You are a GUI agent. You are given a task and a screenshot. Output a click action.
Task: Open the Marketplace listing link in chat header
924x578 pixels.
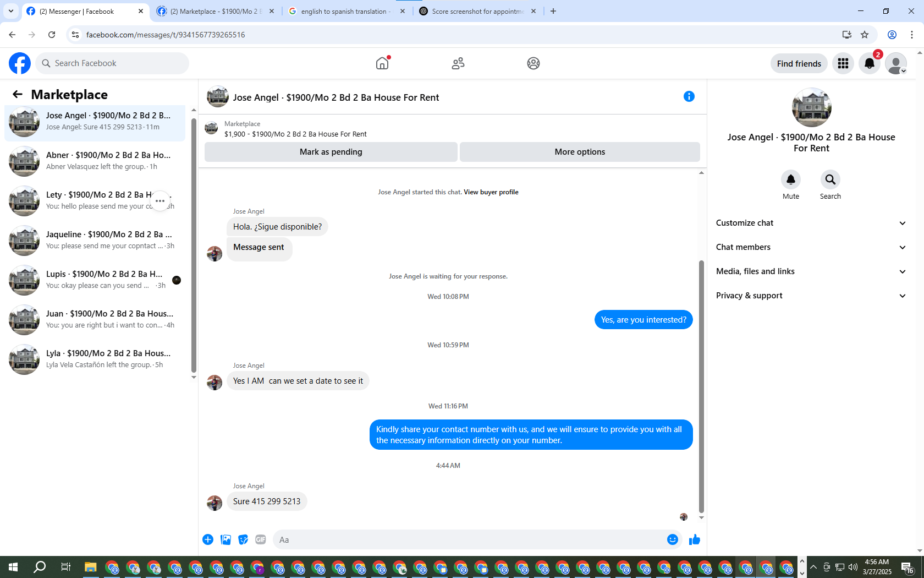pos(295,134)
